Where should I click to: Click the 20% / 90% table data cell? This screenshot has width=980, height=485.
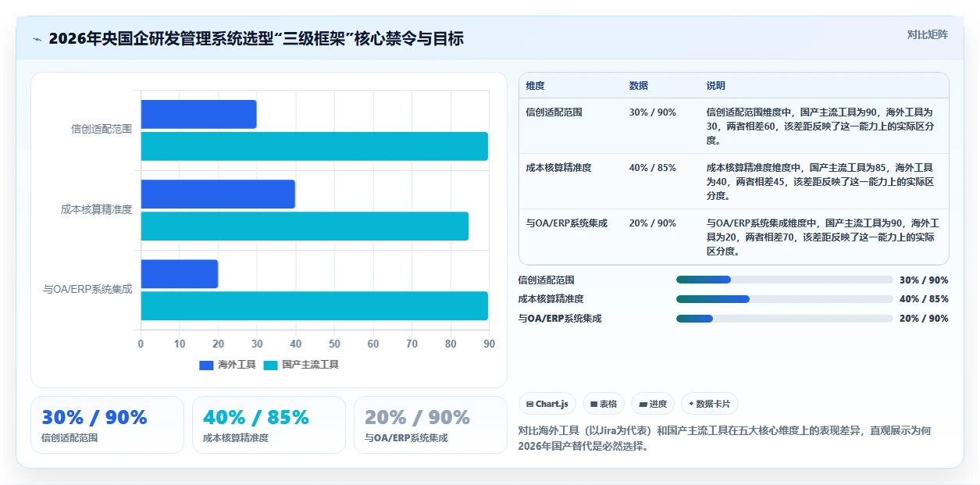[x=653, y=223]
